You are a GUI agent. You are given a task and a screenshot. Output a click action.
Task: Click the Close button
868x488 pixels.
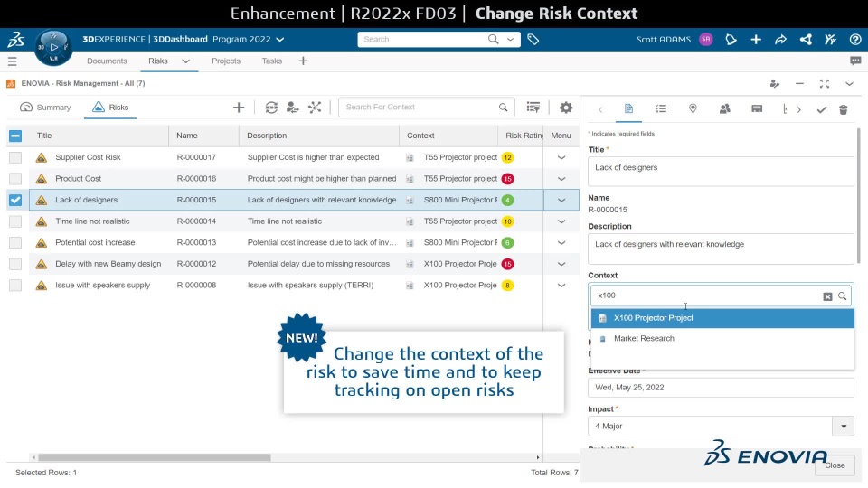click(835, 465)
